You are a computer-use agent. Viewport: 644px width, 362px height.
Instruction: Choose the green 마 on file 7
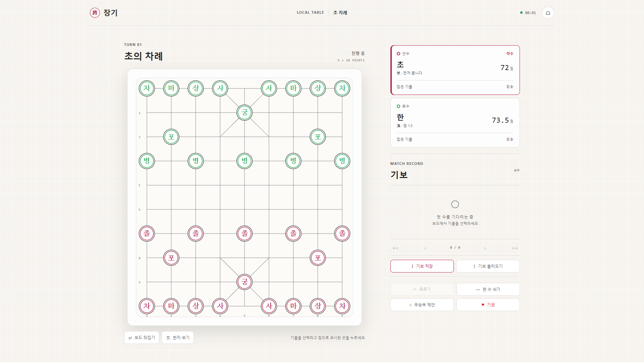coord(293,88)
